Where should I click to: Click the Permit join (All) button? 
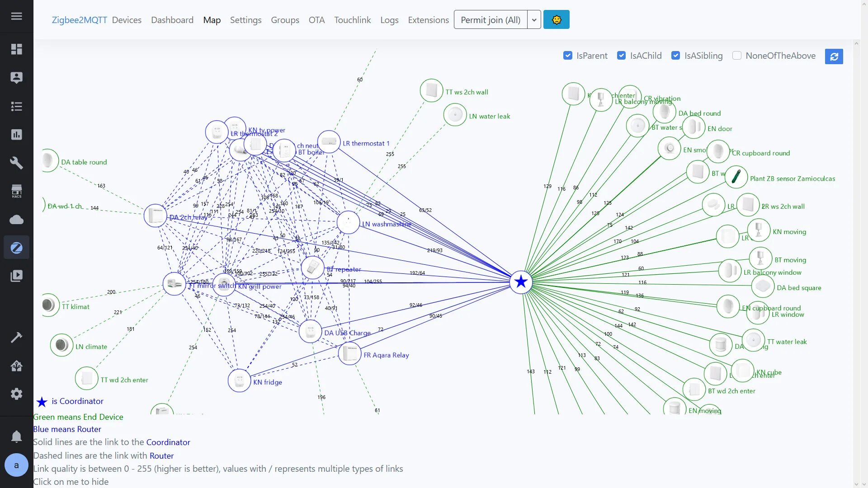click(491, 20)
